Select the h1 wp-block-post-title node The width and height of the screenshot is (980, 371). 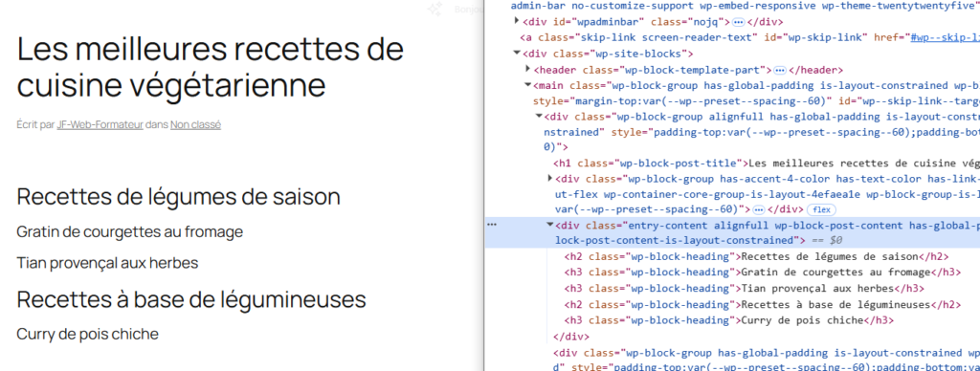pos(767,163)
